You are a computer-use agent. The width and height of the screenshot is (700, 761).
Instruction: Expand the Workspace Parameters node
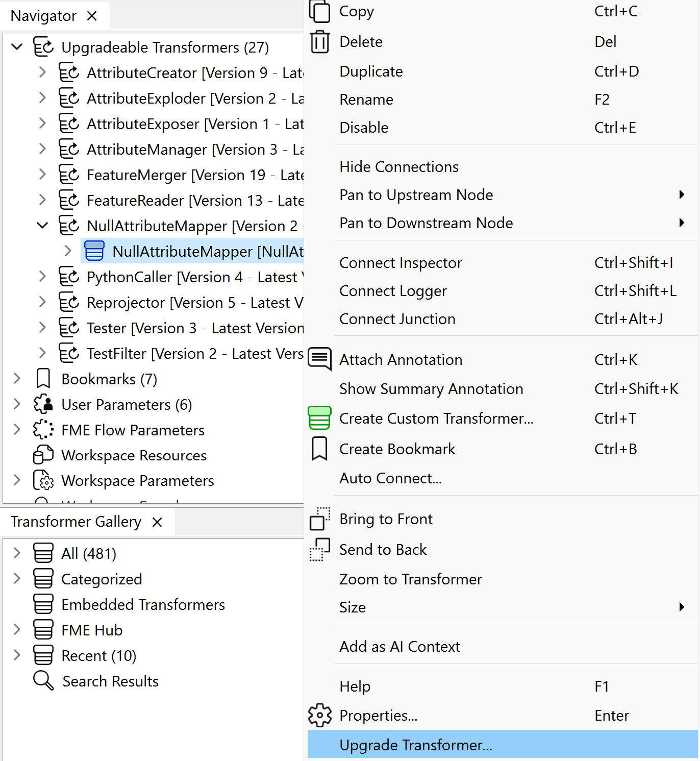coord(17,480)
